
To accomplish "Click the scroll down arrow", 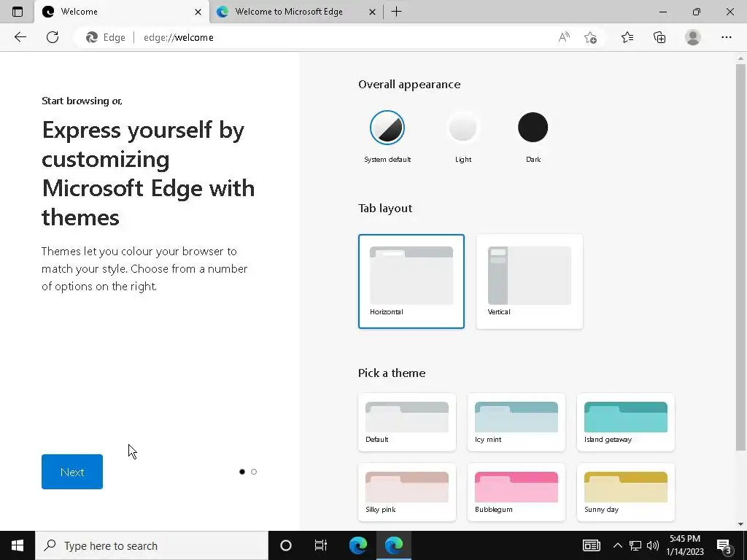I will pyautogui.click(x=740, y=524).
